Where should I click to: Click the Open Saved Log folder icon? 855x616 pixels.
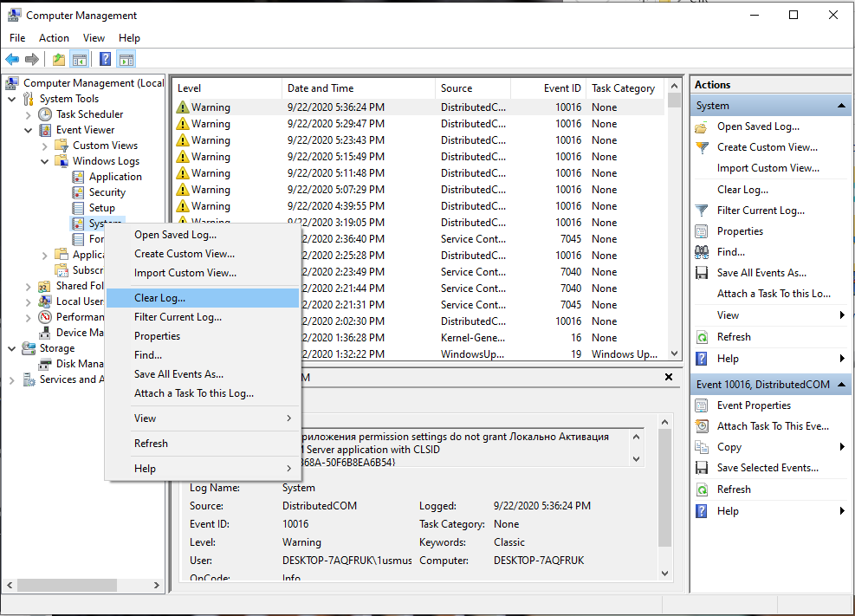pos(702,127)
